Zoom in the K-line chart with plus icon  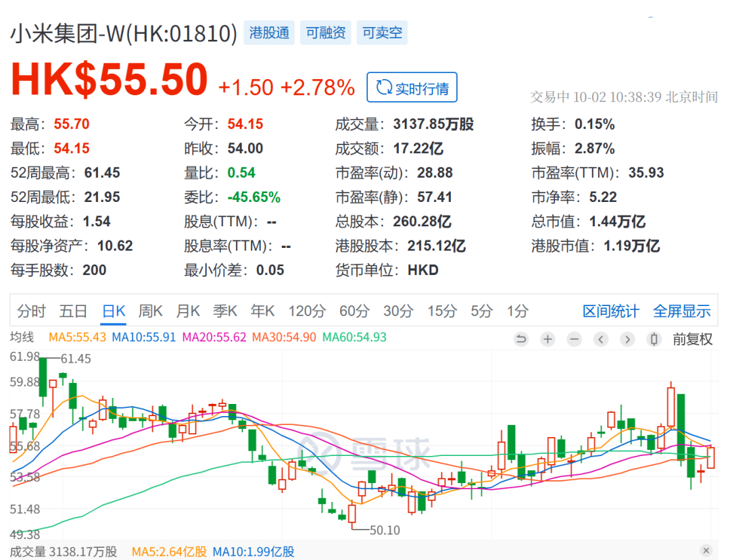point(547,339)
